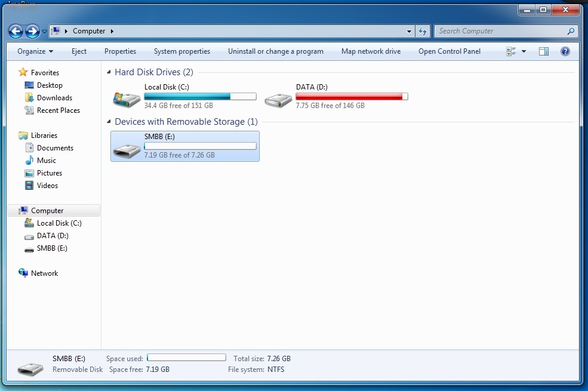Open the Organize menu
Viewport: 588px width, 391px height.
coord(35,51)
